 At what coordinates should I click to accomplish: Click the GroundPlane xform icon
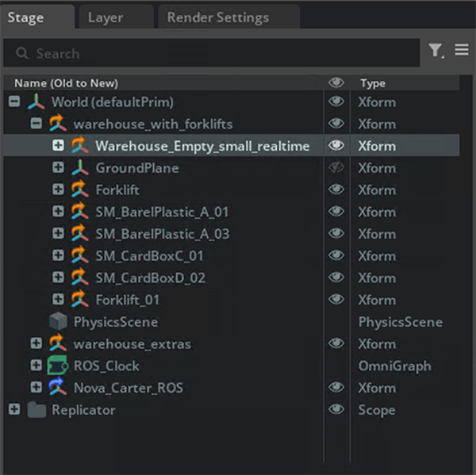coord(80,168)
